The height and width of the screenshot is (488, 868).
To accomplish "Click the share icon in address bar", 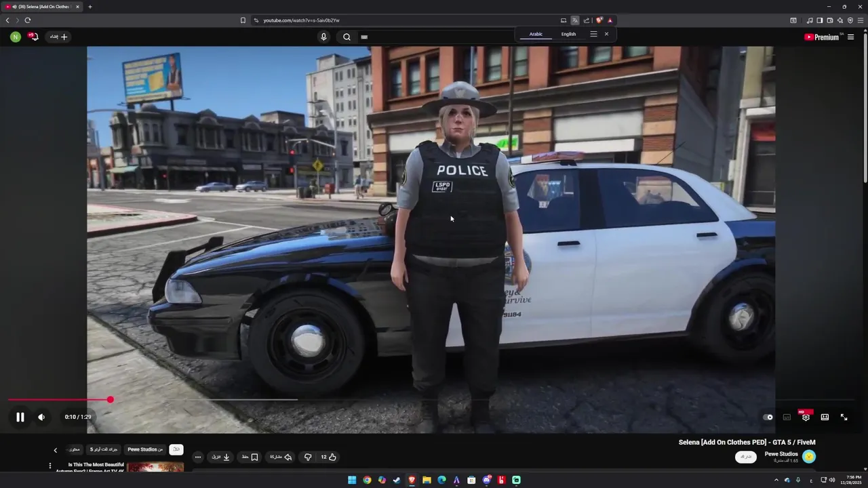I will [x=587, y=20].
